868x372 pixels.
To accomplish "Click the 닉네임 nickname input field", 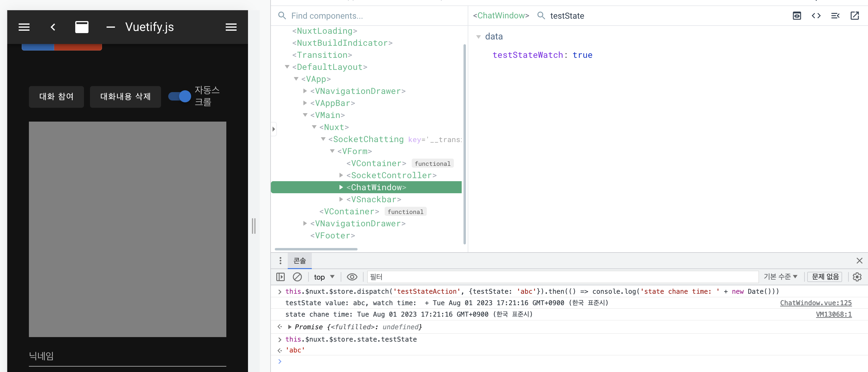I will [127, 356].
